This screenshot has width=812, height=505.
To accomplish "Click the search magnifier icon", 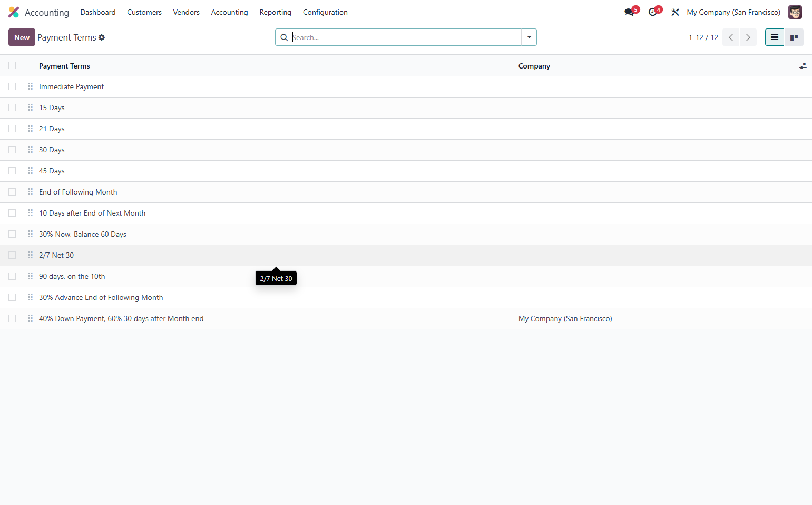I will click(284, 37).
